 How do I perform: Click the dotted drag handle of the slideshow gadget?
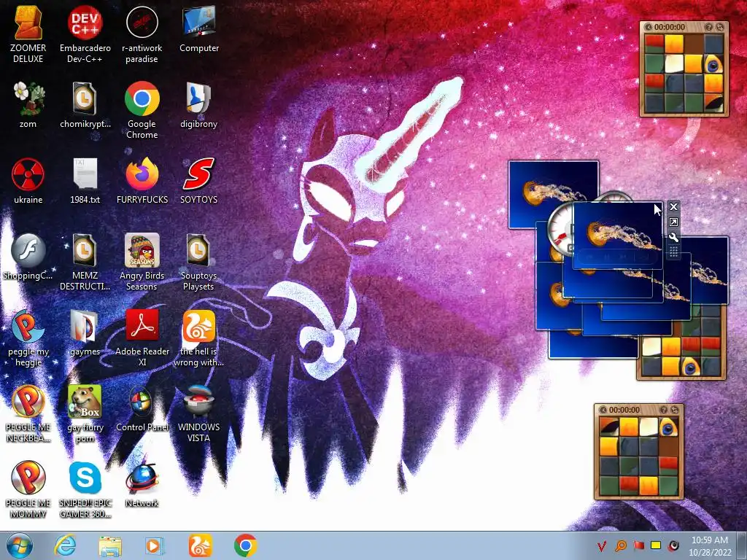click(x=673, y=252)
